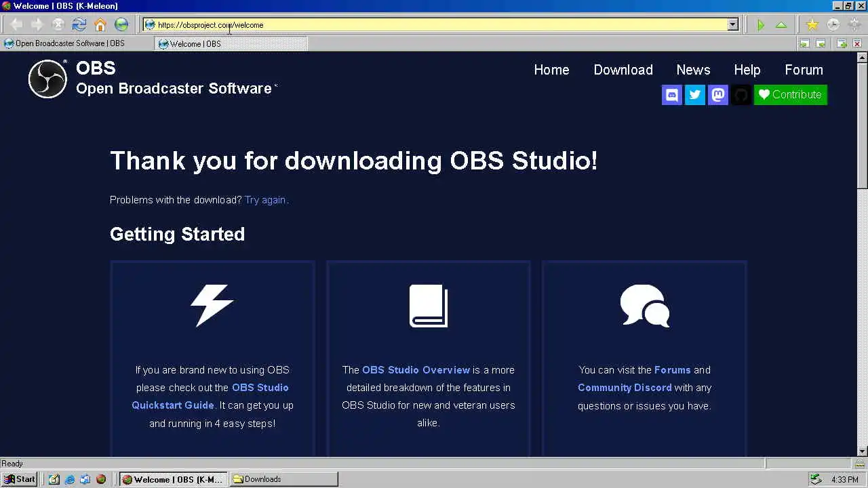Click the green Contribute button

coord(791,95)
